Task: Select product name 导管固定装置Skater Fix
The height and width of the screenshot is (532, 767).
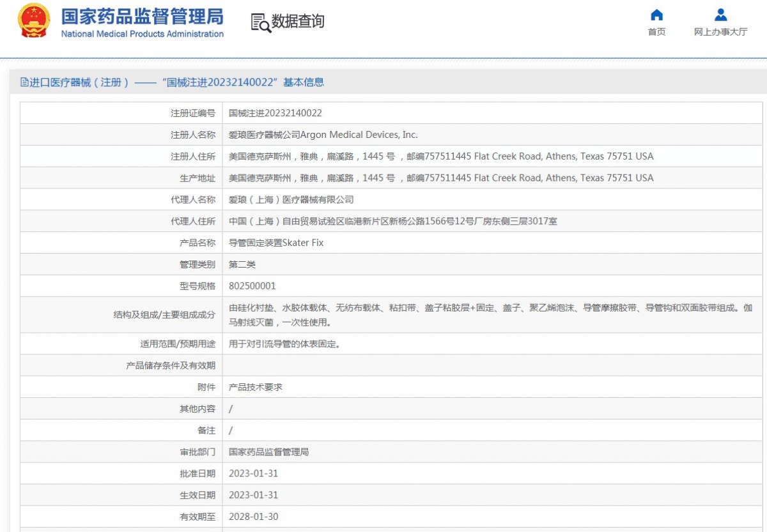Action: (x=276, y=243)
